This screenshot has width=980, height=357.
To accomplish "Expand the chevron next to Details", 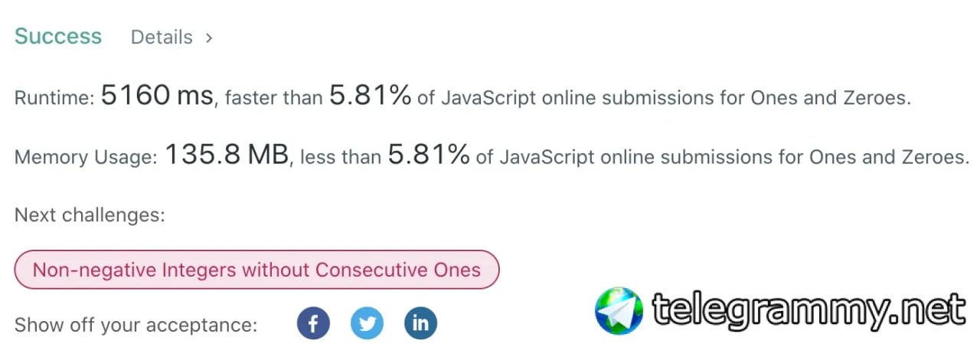I will tap(208, 37).
